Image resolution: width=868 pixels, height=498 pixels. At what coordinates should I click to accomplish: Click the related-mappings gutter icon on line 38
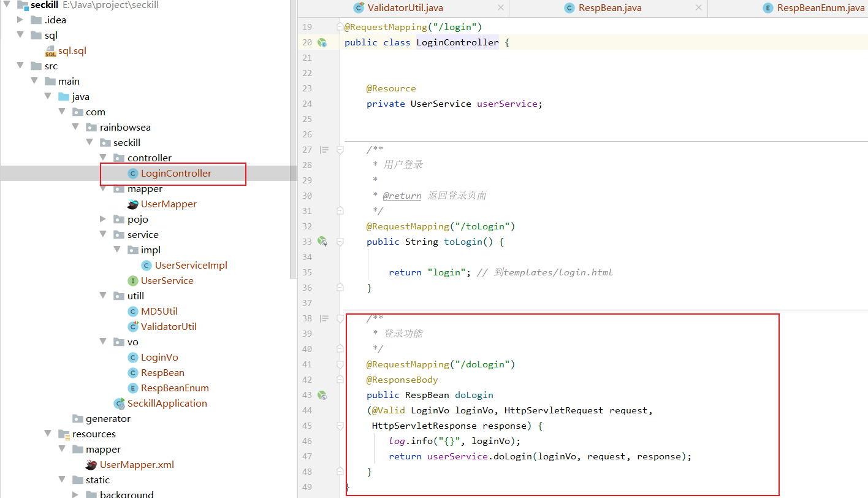click(x=324, y=318)
